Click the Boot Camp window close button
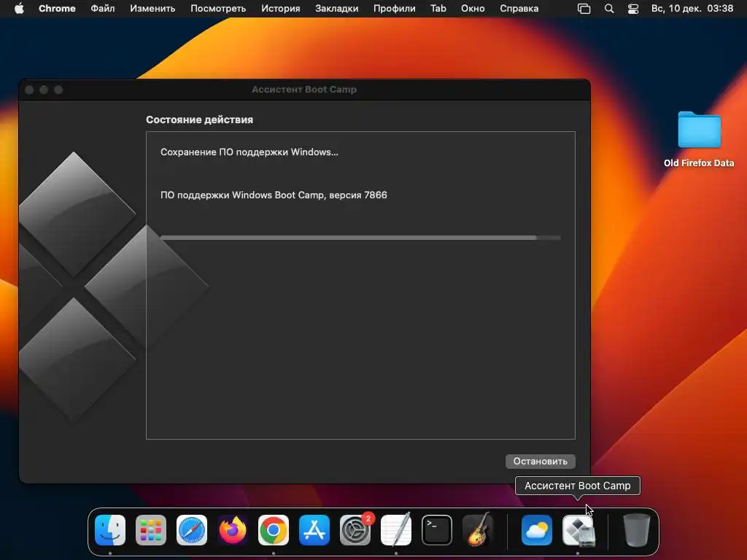Screen dimensions: 747x560 tap(29, 90)
